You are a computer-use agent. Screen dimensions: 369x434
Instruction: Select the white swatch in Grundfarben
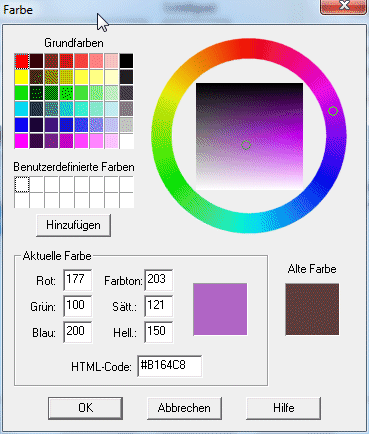click(126, 140)
